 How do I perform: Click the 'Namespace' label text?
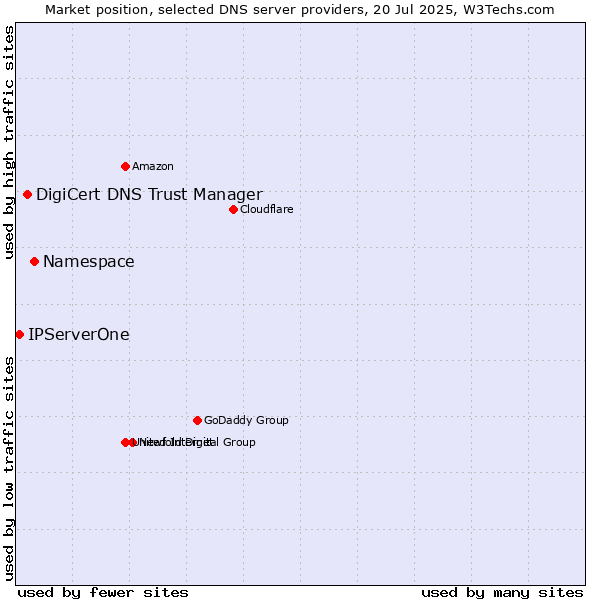tap(89, 262)
